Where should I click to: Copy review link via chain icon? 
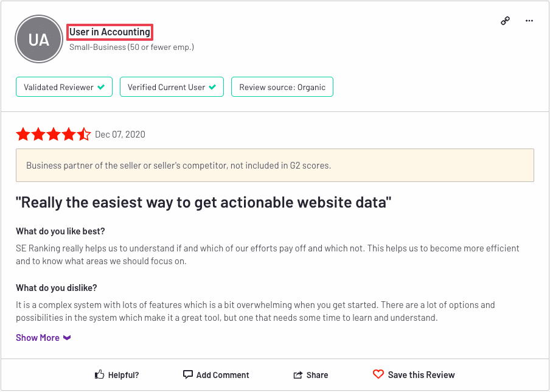(505, 21)
